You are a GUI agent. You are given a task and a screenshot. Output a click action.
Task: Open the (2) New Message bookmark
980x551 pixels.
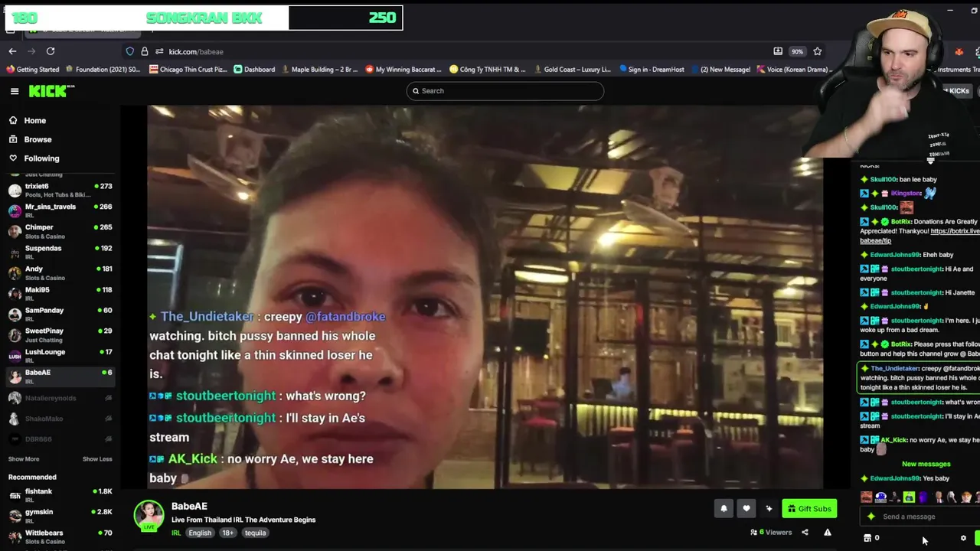(x=720, y=70)
